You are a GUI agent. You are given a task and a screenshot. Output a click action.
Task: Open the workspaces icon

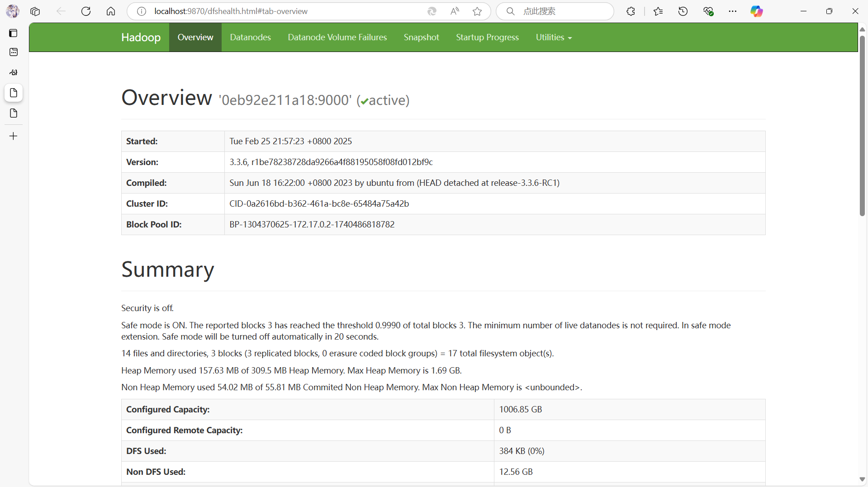click(x=35, y=11)
